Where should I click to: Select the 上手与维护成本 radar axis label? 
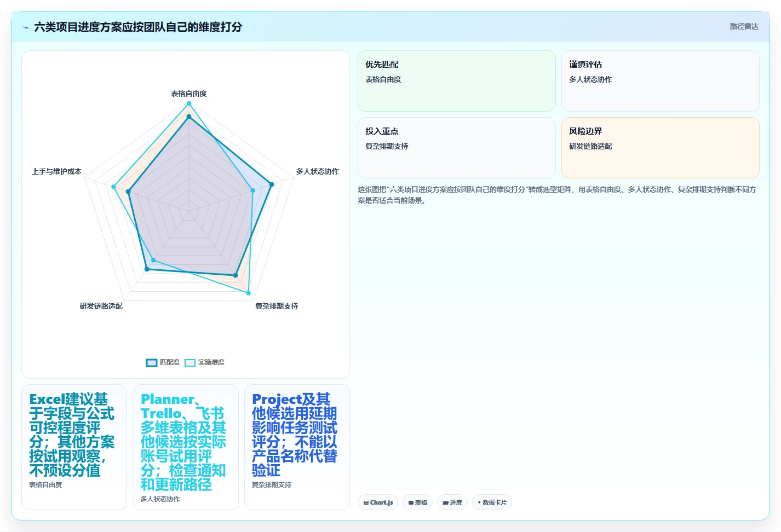pos(56,171)
